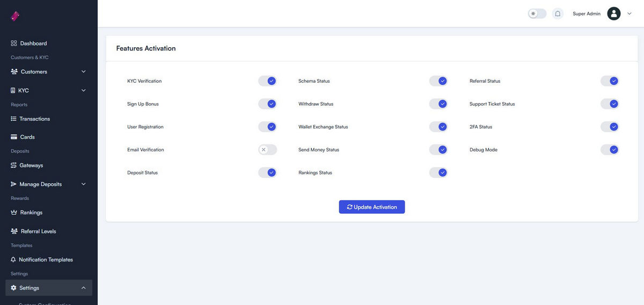Expand the KYC submenu chevron
This screenshot has width=644, height=305.
pyautogui.click(x=83, y=90)
